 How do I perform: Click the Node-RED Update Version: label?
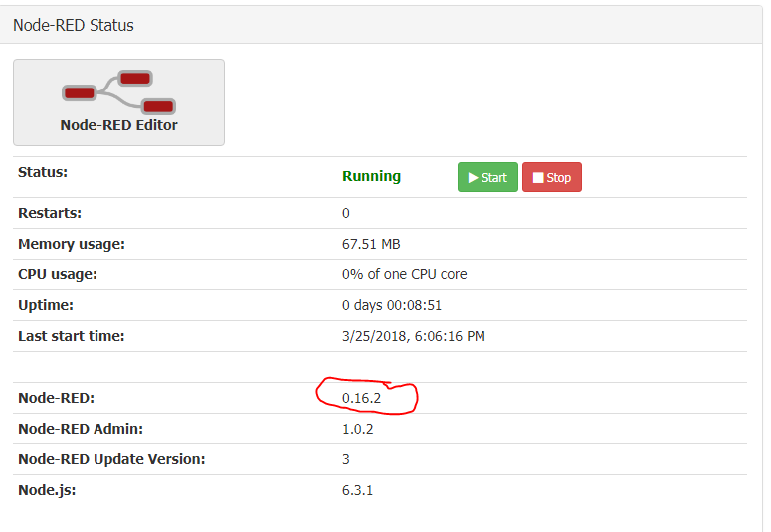click(x=111, y=459)
